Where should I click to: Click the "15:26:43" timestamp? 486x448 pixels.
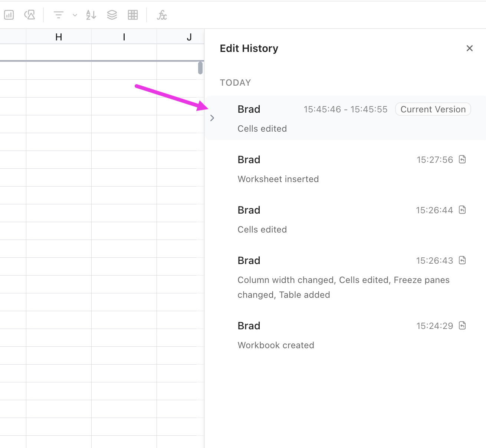click(x=435, y=261)
